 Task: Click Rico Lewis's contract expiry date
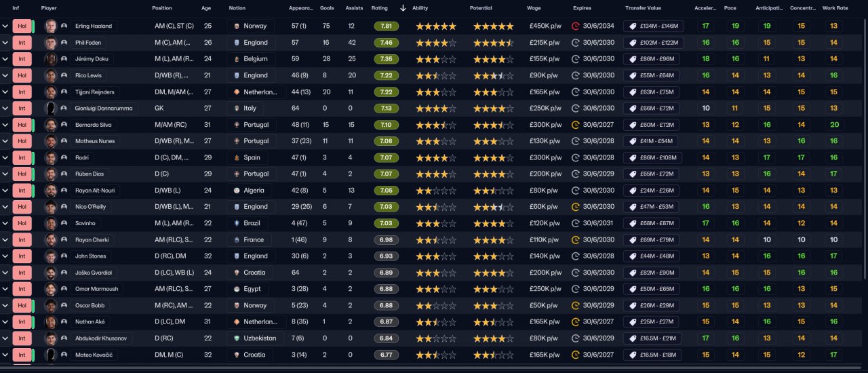coord(598,75)
